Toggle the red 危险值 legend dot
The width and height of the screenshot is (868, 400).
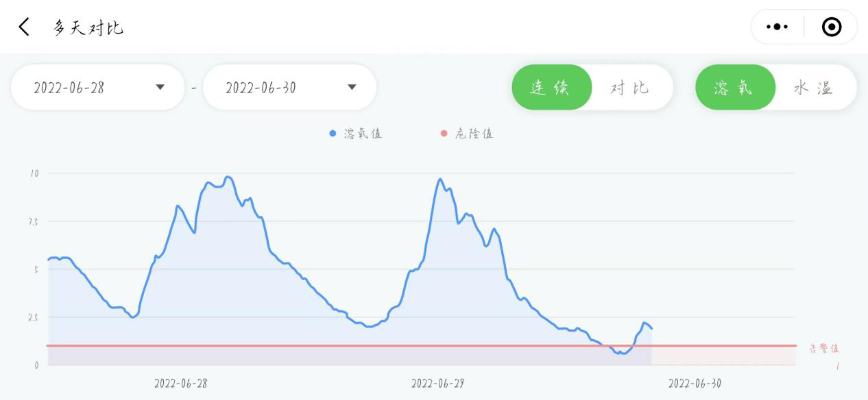[444, 134]
